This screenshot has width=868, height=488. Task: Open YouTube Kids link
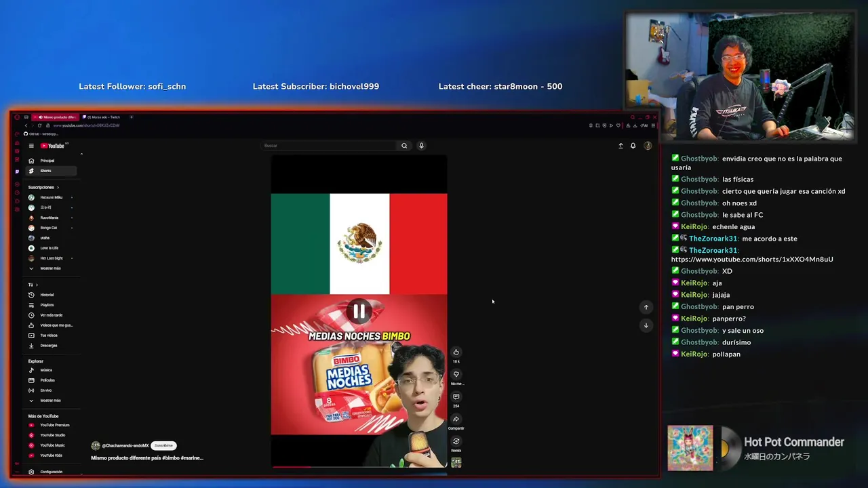pyautogui.click(x=51, y=455)
